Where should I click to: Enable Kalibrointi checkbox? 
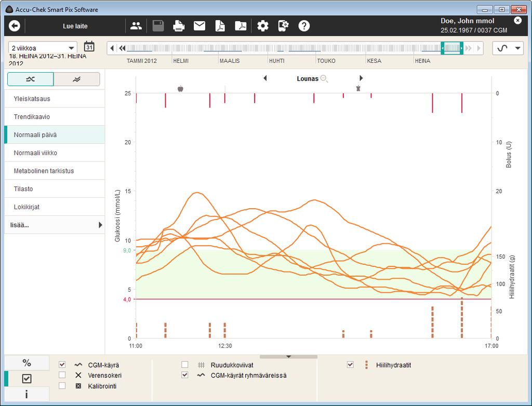coord(62,386)
